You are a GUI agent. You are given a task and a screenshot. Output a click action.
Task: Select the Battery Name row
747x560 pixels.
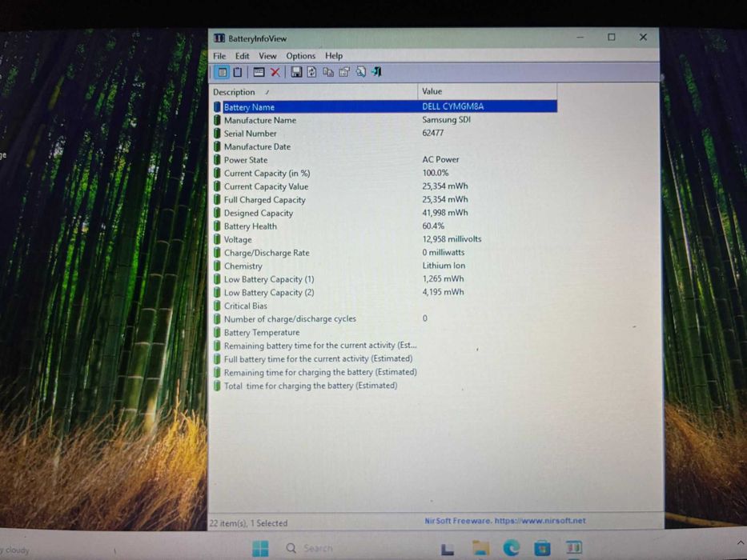pos(384,106)
